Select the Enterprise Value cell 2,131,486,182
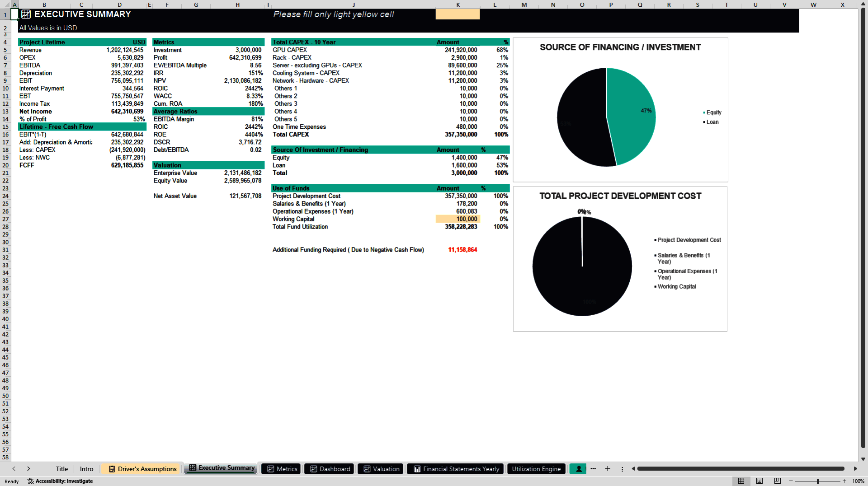This screenshot has height=486, width=868. click(238, 173)
